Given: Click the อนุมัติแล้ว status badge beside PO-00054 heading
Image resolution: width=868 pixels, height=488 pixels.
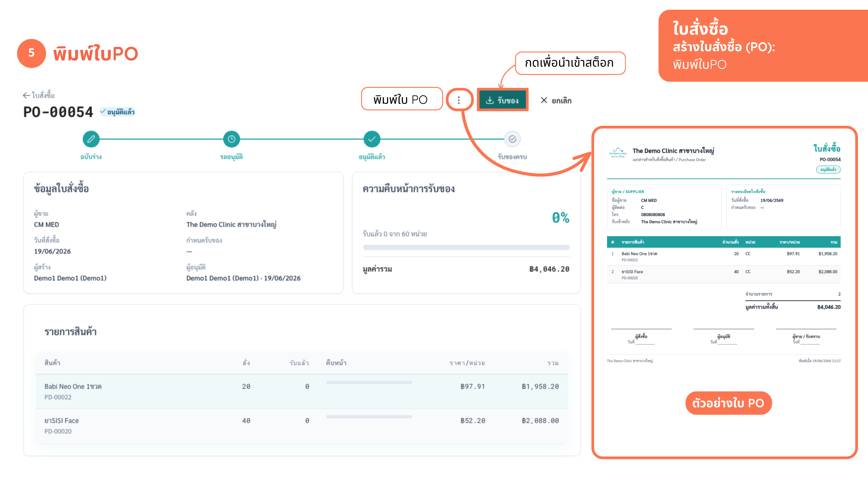Looking at the screenshot, I should pyautogui.click(x=117, y=112).
